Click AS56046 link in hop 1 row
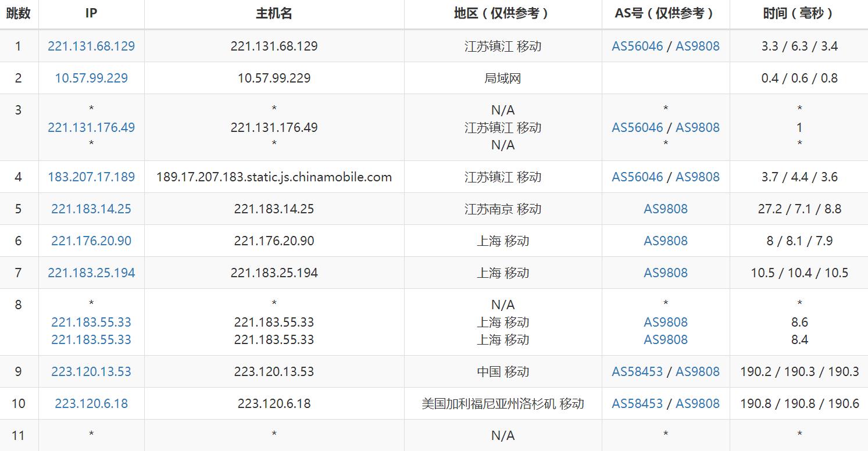868x451 pixels. (x=637, y=46)
